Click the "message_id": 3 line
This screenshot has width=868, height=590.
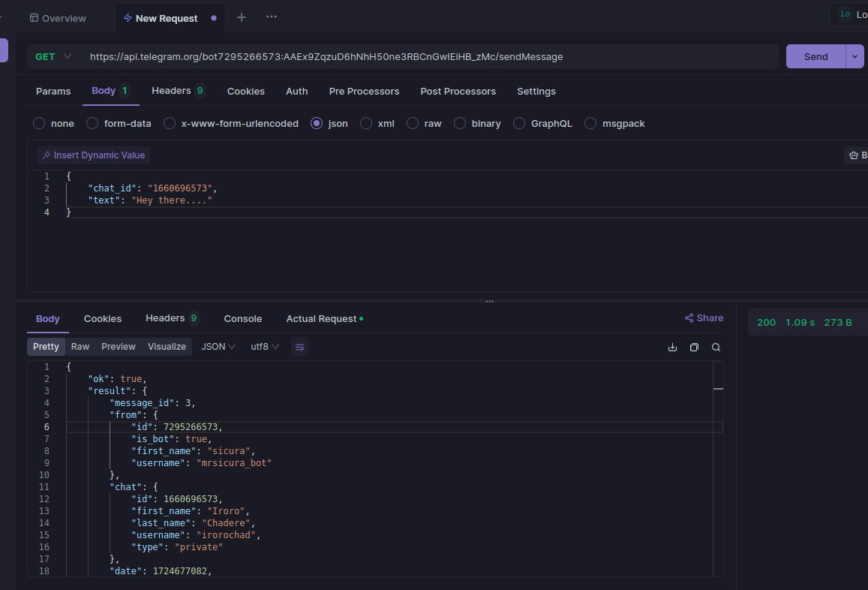click(x=152, y=403)
